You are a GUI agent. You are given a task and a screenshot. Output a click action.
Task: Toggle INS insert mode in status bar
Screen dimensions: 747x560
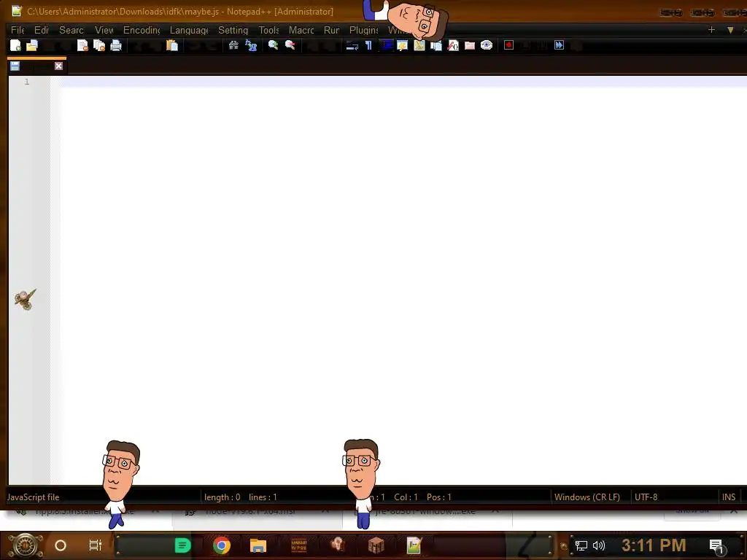tap(729, 497)
